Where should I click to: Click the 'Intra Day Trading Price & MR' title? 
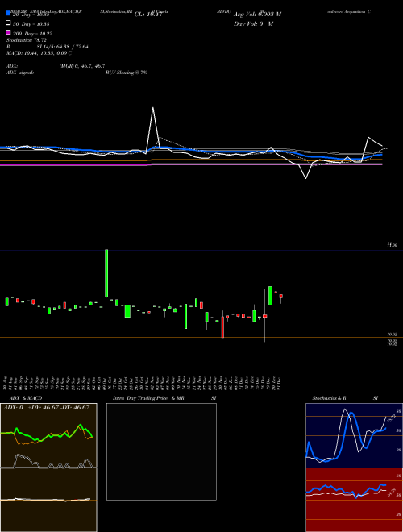click(x=148, y=398)
